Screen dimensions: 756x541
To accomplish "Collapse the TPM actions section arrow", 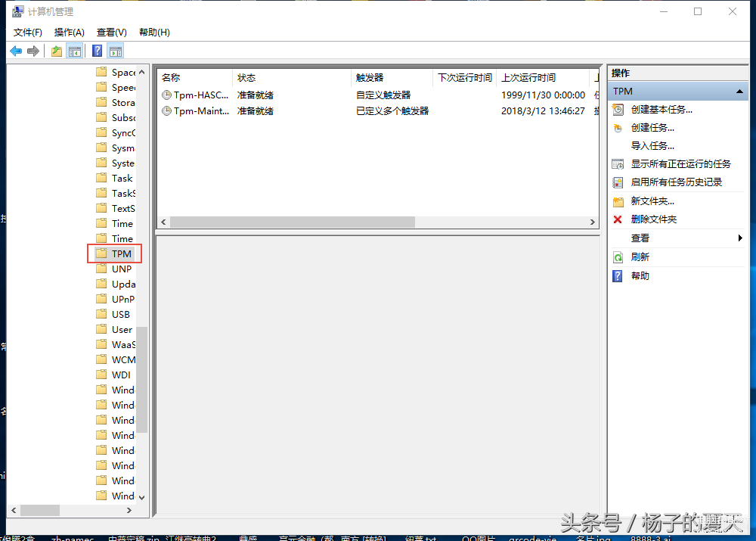I will point(739,92).
